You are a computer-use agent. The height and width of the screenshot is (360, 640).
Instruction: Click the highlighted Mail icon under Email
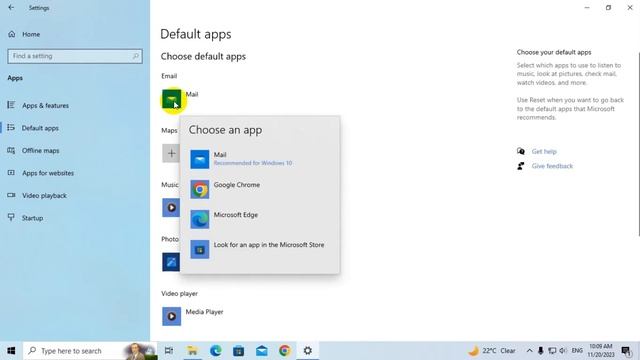point(171,99)
